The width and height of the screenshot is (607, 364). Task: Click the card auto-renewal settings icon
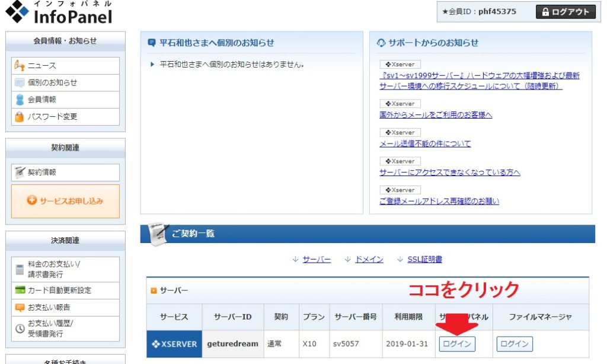pyautogui.click(x=20, y=290)
